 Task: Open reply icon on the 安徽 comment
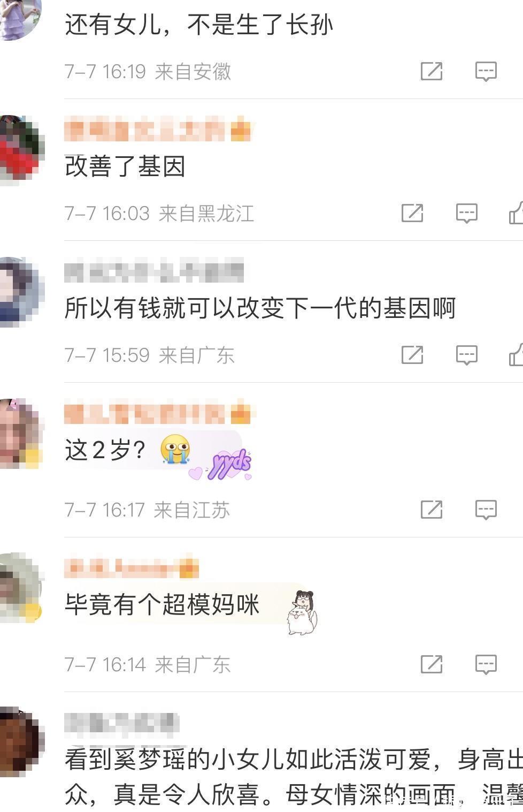tap(486, 71)
